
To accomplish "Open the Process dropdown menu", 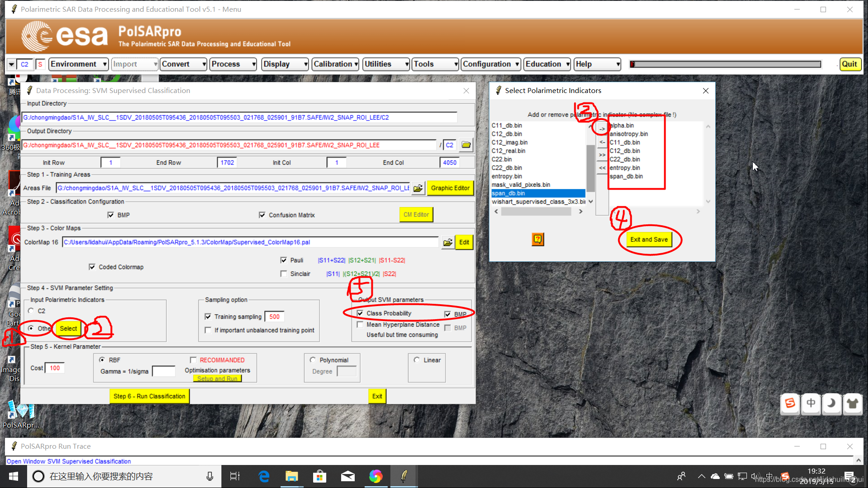I will [x=233, y=64].
